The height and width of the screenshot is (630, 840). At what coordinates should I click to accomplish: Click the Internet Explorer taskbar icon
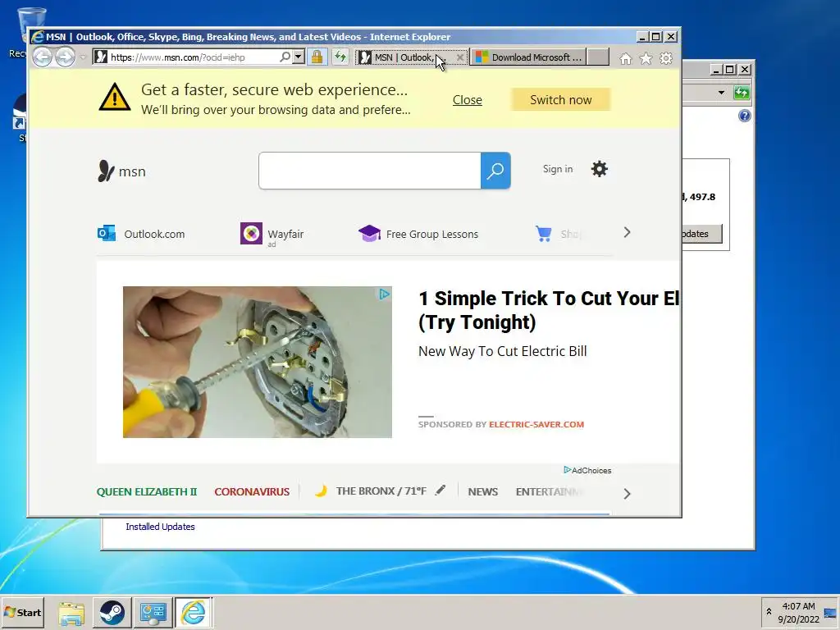click(193, 613)
